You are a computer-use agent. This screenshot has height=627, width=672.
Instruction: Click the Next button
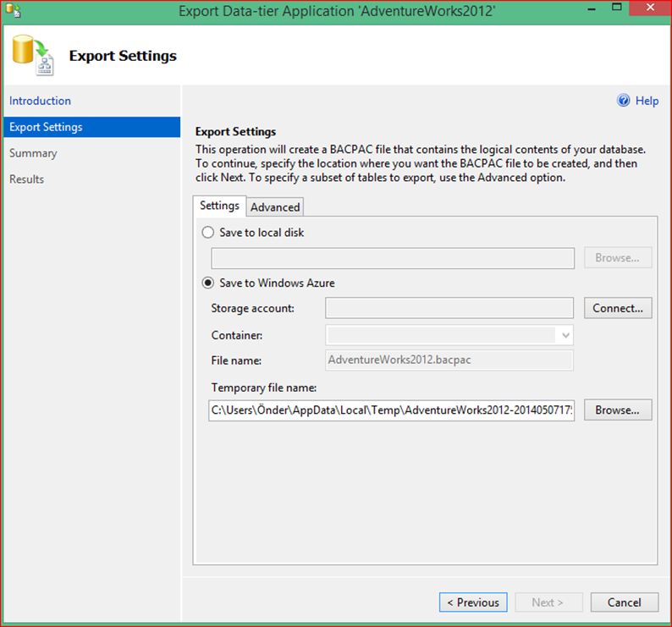pyautogui.click(x=548, y=602)
